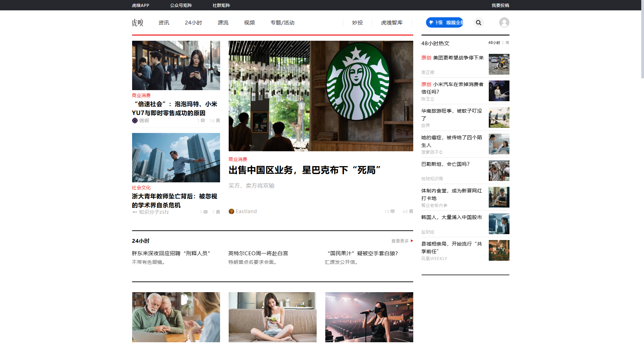Click bookmark icon on 浙大青年教师 article
The height and width of the screenshot is (345, 644).
click(x=218, y=212)
